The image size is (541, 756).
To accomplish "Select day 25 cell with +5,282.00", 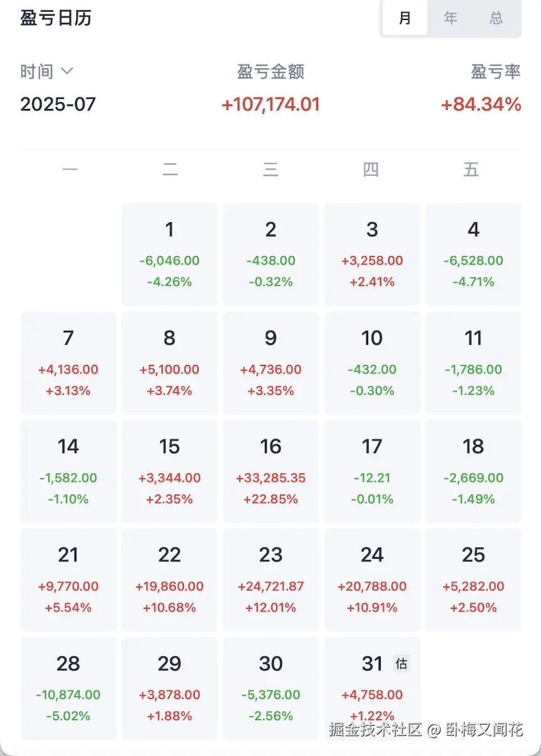I will click(473, 580).
